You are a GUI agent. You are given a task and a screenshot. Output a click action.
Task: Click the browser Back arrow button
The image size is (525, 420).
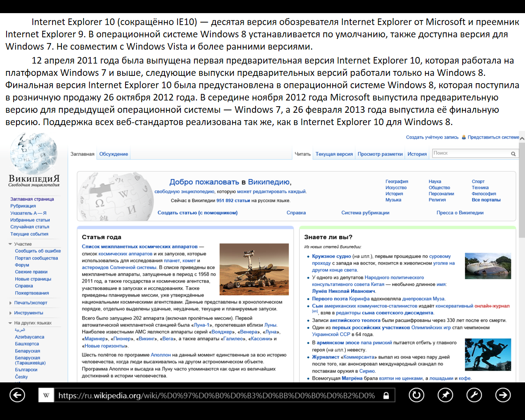point(17,395)
